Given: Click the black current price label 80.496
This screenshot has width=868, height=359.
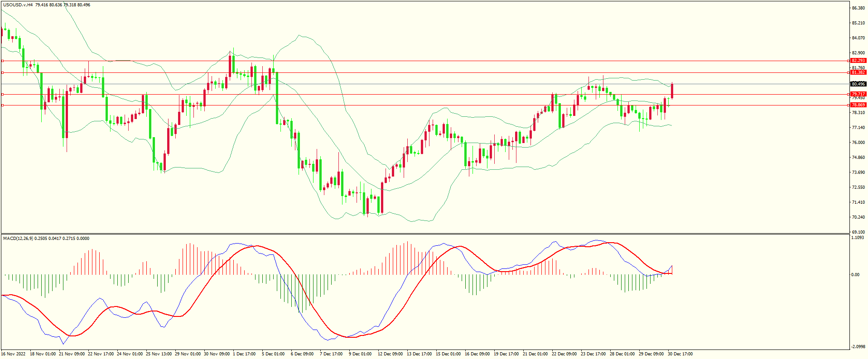Looking at the screenshot, I should coord(858,84).
